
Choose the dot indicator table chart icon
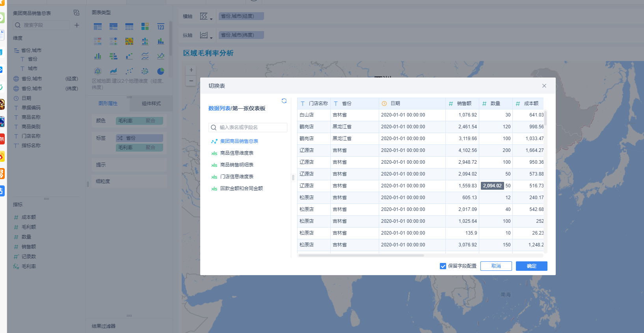pos(114,41)
